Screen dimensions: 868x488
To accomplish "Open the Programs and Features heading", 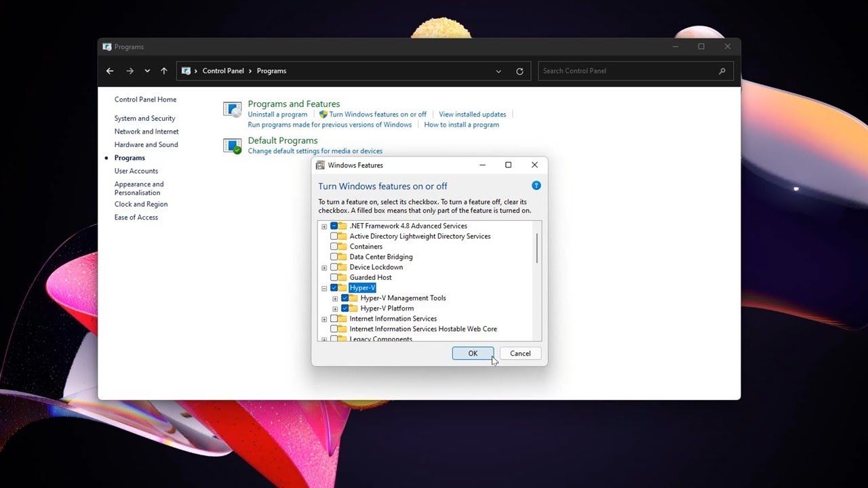I will (294, 104).
